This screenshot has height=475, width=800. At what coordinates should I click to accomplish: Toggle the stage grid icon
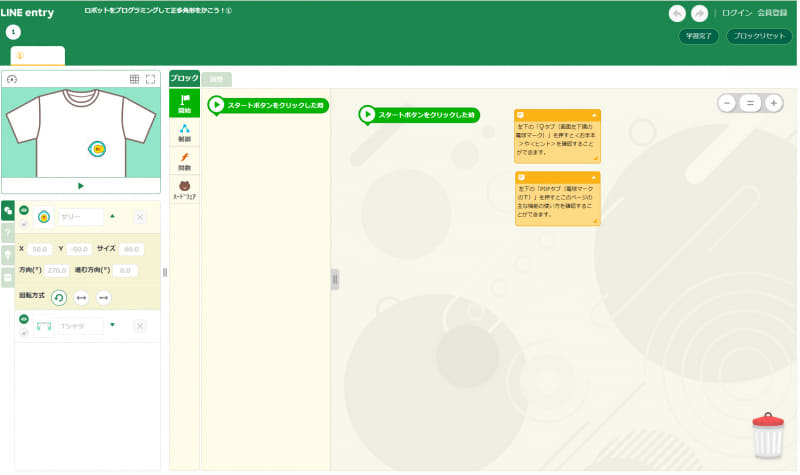(134, 79)
